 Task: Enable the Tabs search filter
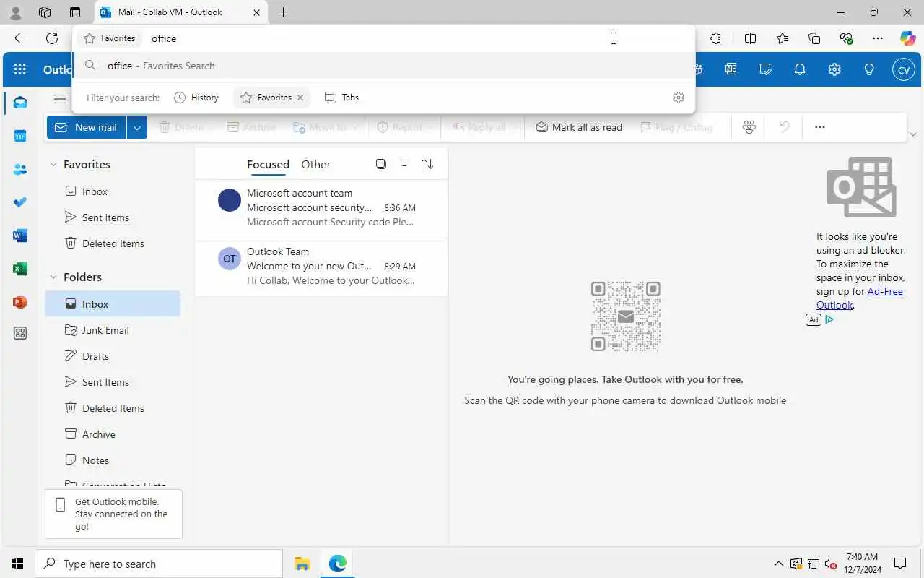coord(342,98)
